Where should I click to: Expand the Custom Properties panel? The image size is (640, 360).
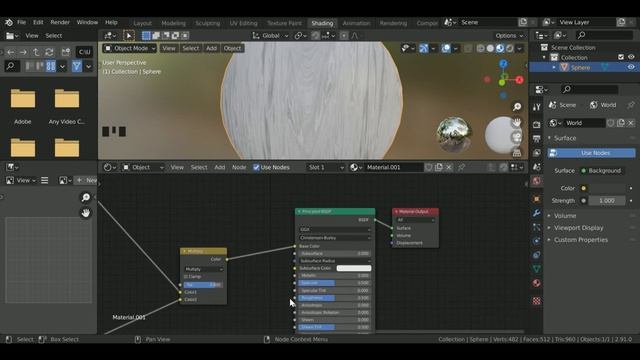580,240
